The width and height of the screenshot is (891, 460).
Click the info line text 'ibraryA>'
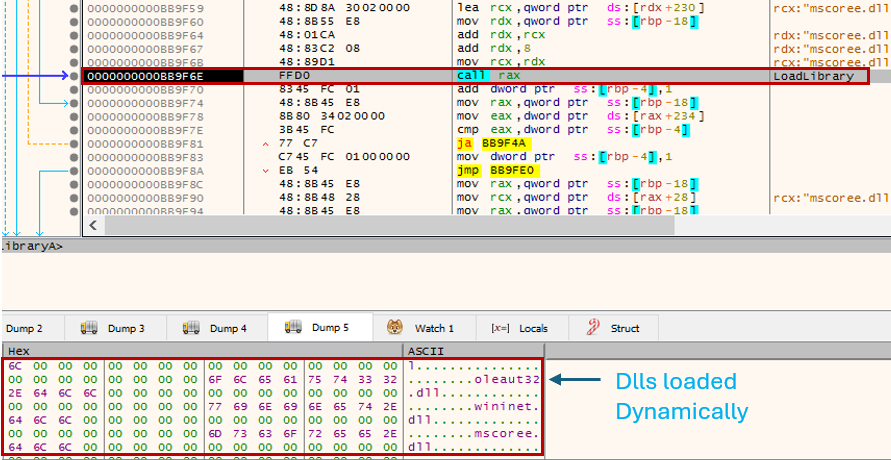[x=32, y=246]
